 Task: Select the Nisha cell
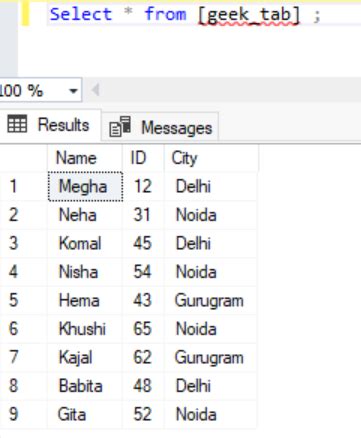click(85, 272)
